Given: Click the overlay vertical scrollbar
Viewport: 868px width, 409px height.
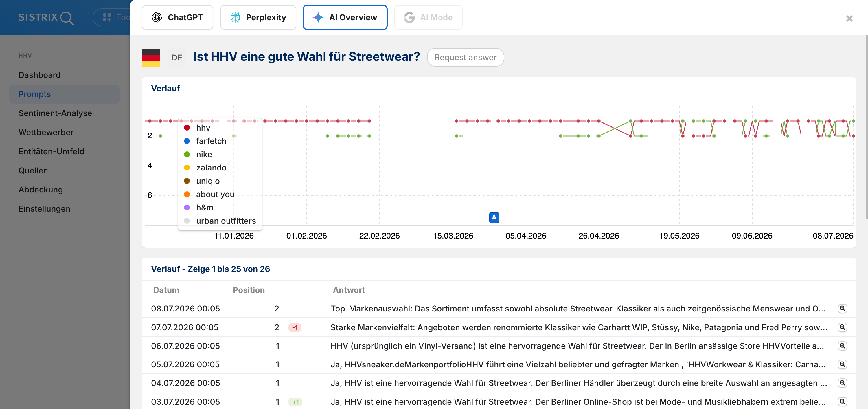Looking at the screenshot, I should pyautogui.click(x=866, y=126).
